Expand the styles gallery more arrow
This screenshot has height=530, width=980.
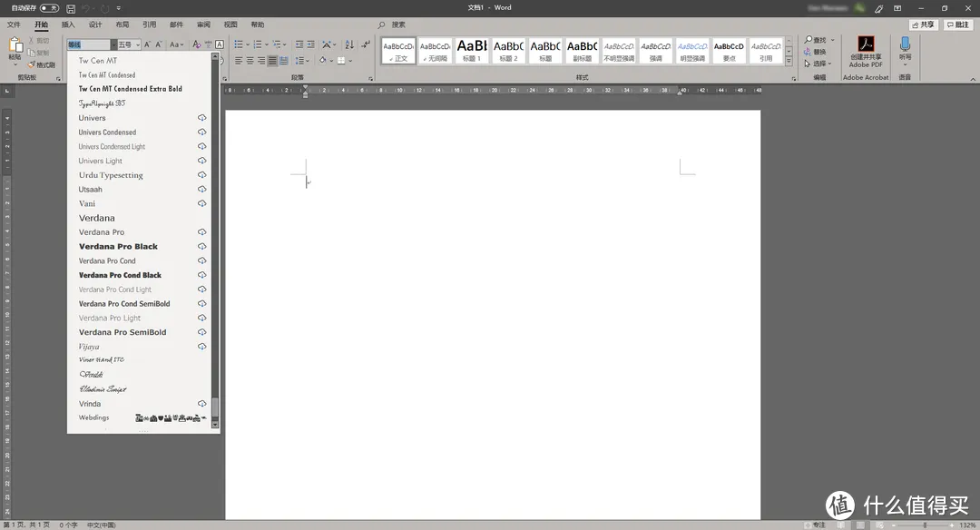788,60
